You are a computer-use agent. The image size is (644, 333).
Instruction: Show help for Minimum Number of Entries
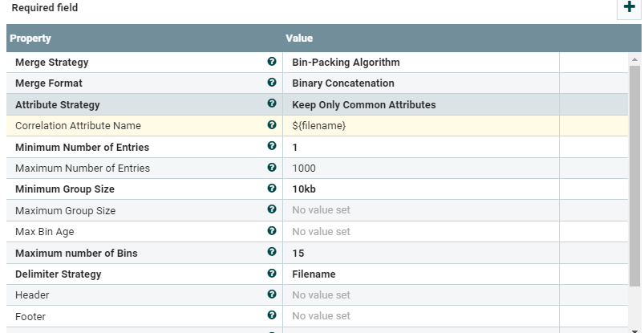point(272,147)
